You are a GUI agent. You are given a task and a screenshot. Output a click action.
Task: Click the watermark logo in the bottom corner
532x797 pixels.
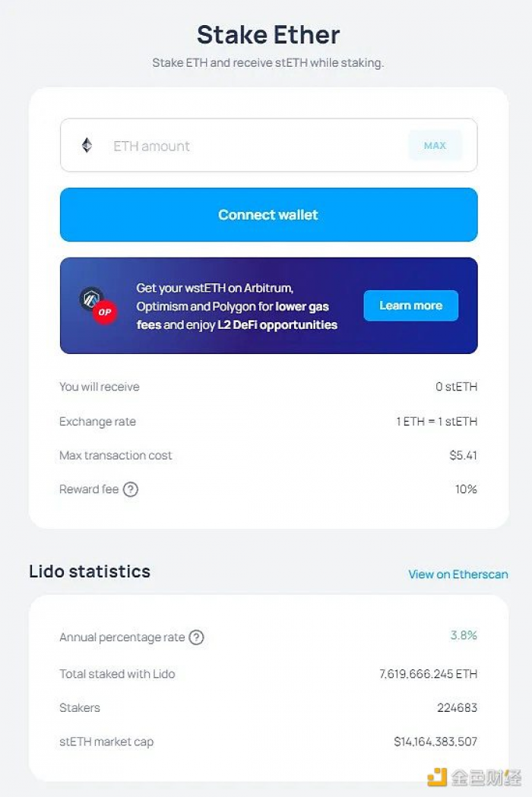click(x=474, y=777)
